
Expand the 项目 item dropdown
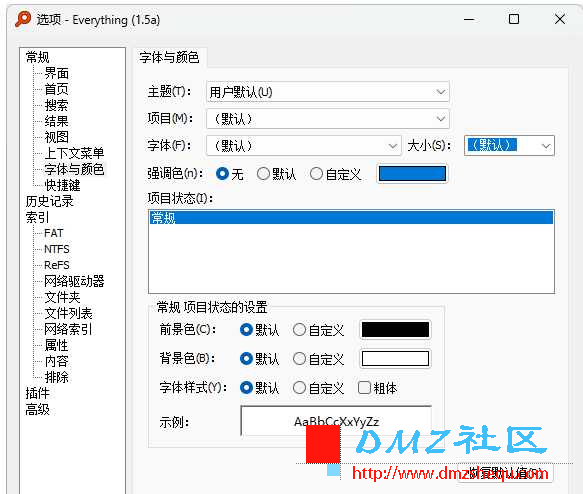click(x=328, y=119)
